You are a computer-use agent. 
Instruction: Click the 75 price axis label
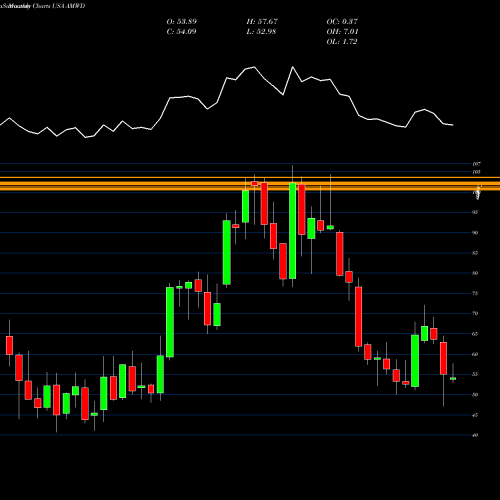point(475,293)
